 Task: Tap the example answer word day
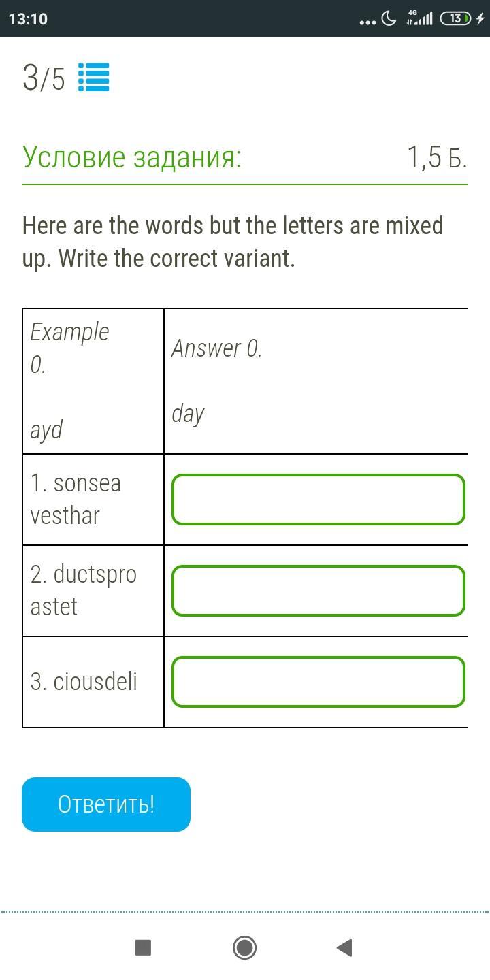(x=188, y=414)
